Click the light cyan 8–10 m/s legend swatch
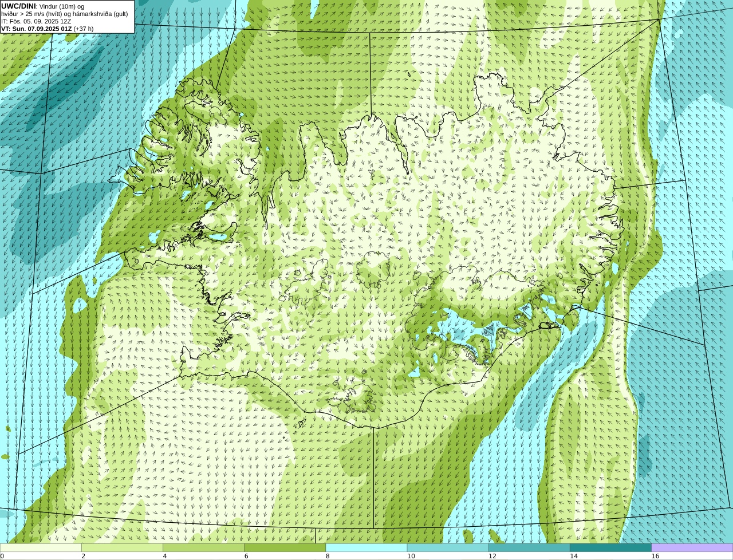Viewport: 733px width, 560px height. pyautogui.click(x=366, y=547)
